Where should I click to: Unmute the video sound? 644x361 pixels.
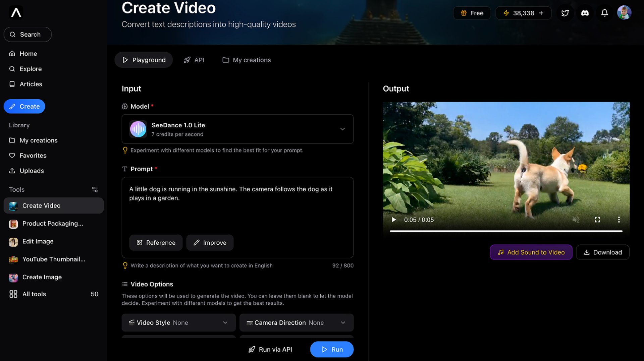(x=576, y=220)
